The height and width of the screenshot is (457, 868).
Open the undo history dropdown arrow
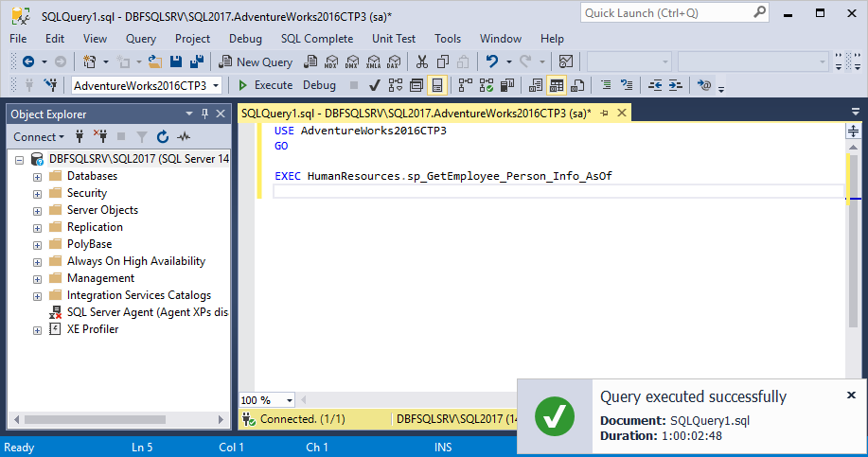tap(508, 62)
